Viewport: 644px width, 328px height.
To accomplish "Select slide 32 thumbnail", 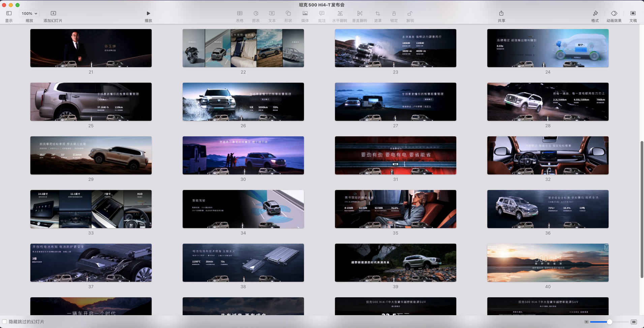I will click(548, 155).
